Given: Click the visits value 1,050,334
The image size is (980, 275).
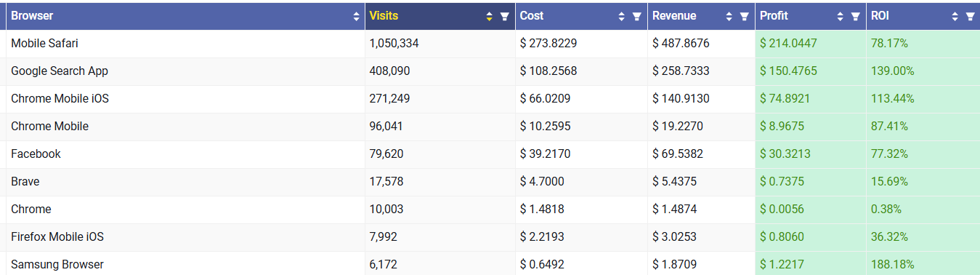Looking at the screenshot, I should (x=394, y=44).
